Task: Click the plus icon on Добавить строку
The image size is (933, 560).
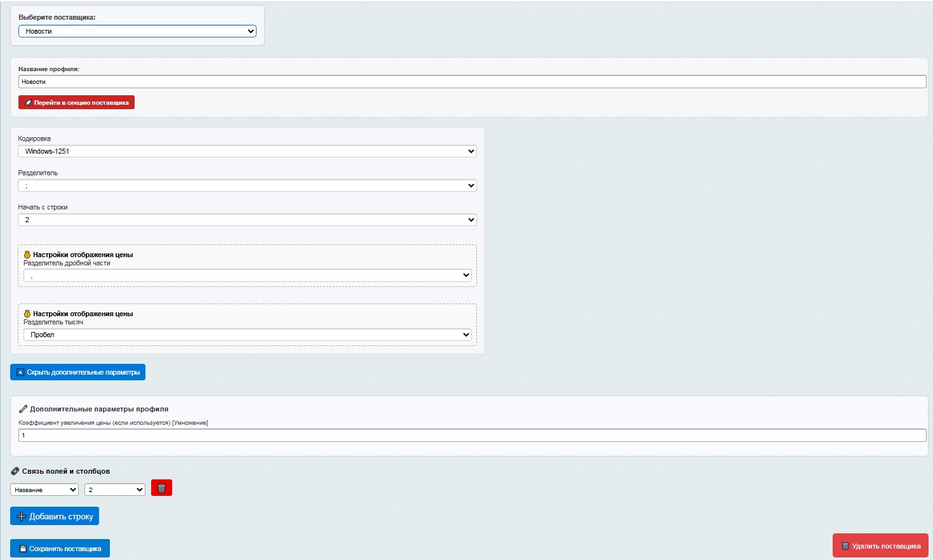Action: (x=21, y=516)
